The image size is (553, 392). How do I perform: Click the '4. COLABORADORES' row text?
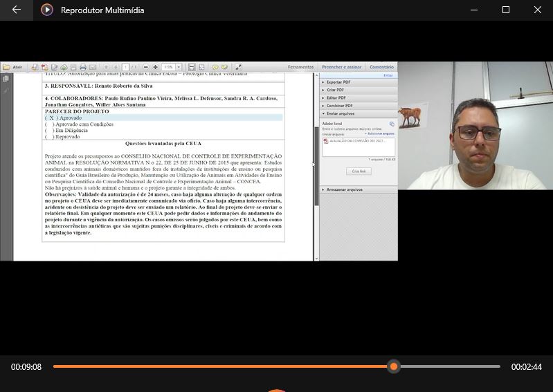[x=161, y=102]
